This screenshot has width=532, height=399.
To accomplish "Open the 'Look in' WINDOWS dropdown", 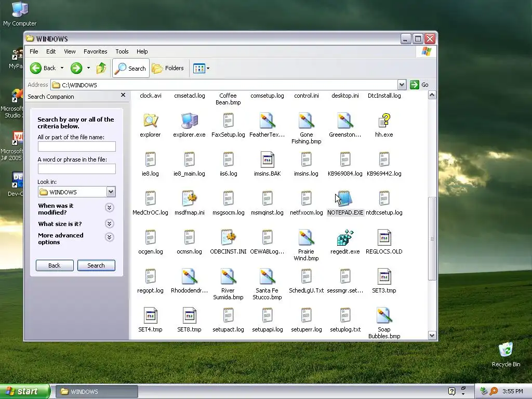I will click(x=111, y=192).
